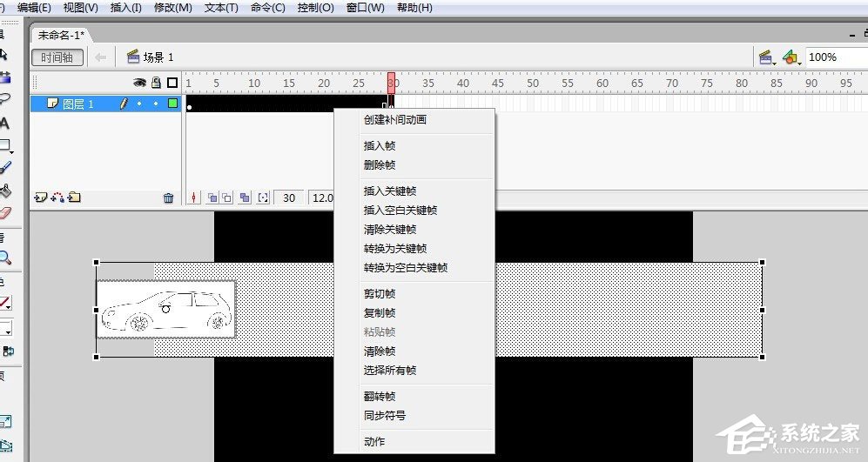This screenshot has height=462, width=868.
Task: Choose 插入空白关键帧 from context menu
Action: pos(414,211)
